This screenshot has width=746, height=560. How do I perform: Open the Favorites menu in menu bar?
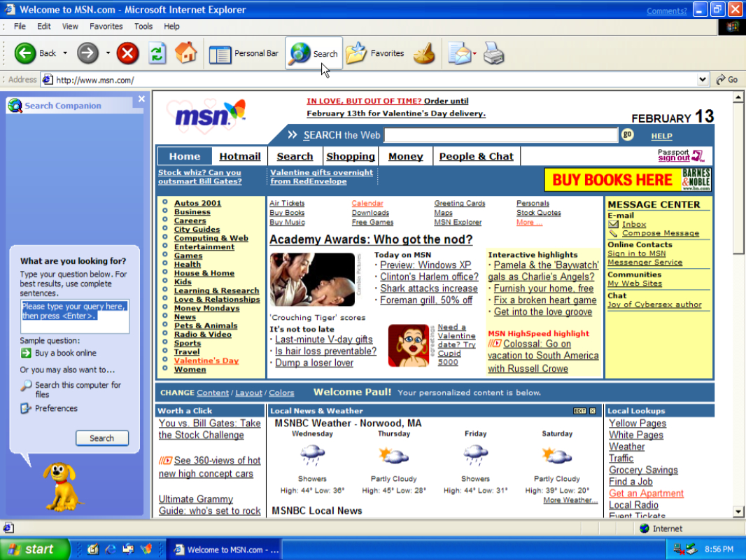coord(106,27)
